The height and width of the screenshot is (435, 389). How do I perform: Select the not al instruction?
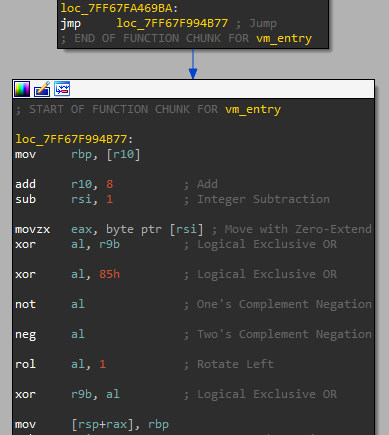50,304
